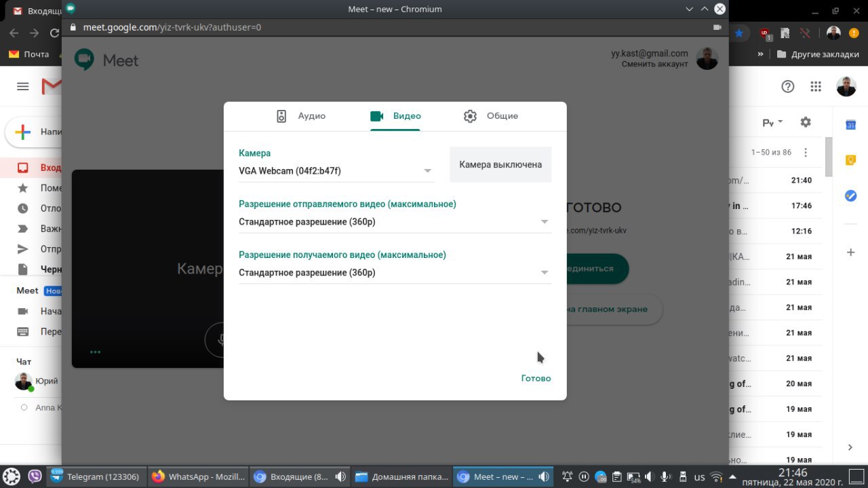
Task: Expand the received video resolution dropdown
Action: (395, 273)
